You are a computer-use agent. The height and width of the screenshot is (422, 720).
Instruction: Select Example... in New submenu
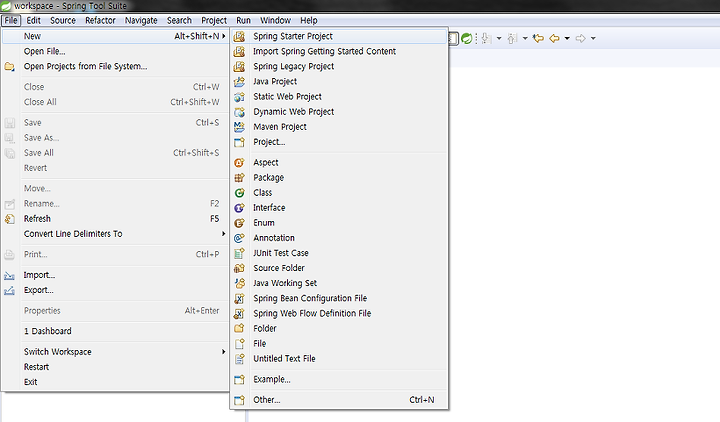click(x=339, y=379)
